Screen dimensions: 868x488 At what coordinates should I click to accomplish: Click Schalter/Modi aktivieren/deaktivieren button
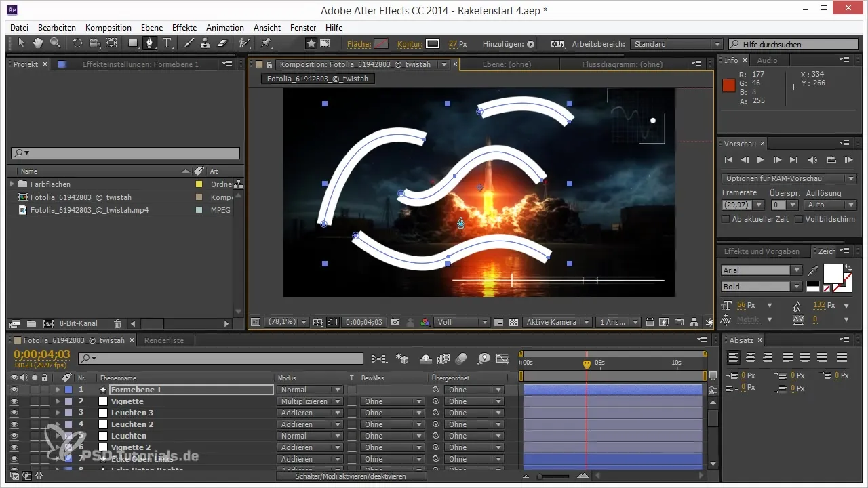[x=351, y=476]
